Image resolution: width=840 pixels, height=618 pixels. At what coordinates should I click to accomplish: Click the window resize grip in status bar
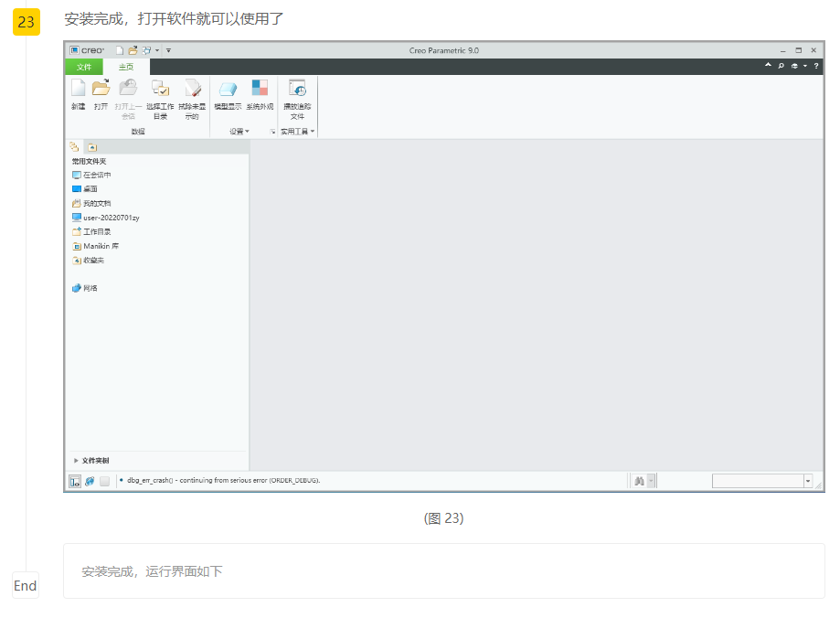click(x=818, y=485)
